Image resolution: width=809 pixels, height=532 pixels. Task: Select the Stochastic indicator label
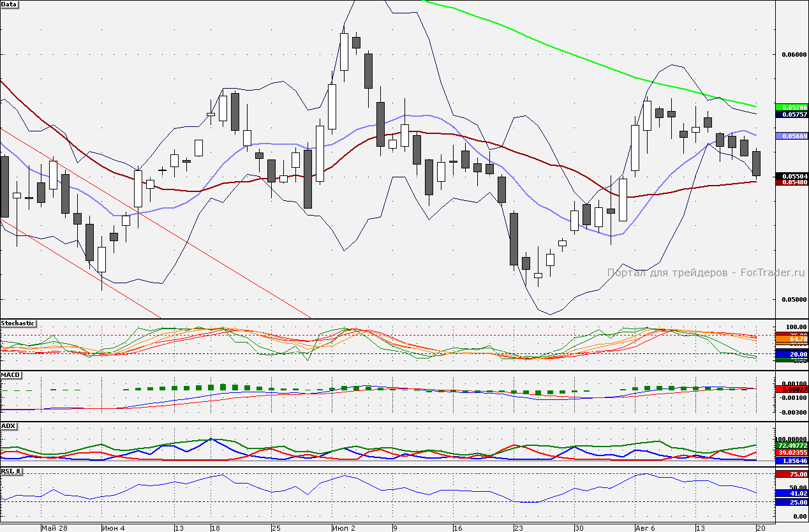19,323
